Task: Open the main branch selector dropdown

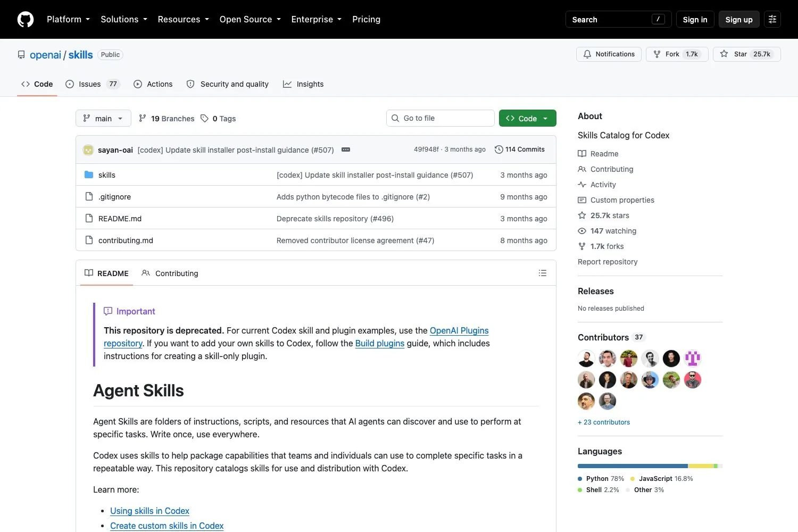Action: [x=103, y=118]
